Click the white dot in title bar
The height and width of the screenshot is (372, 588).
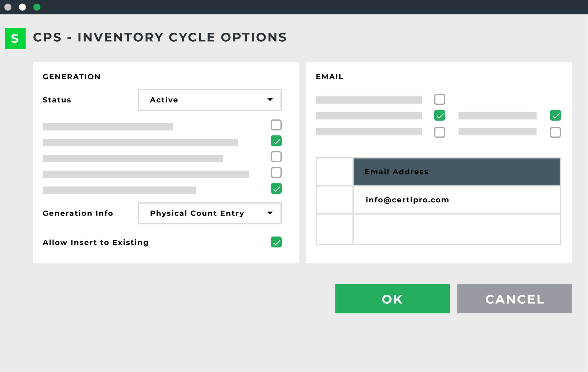click(22, 7)
